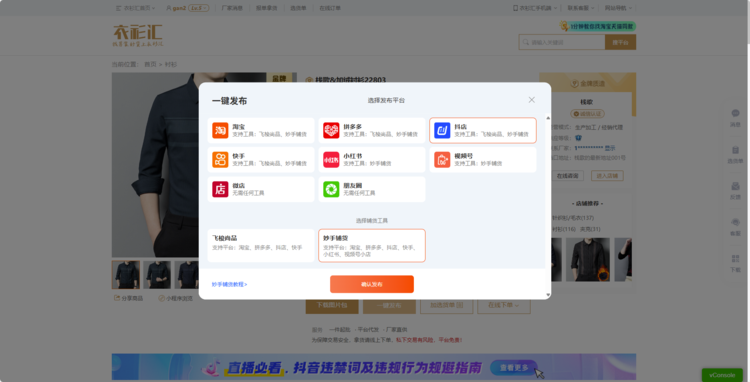Select 飞梭尚品 listing tool

pos(261,245)
